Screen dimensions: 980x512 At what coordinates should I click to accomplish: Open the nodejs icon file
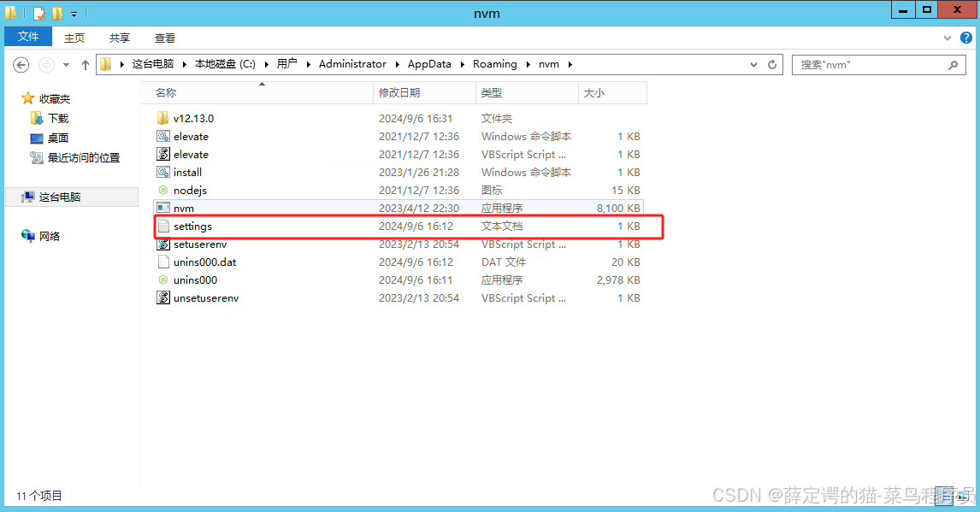190,190
